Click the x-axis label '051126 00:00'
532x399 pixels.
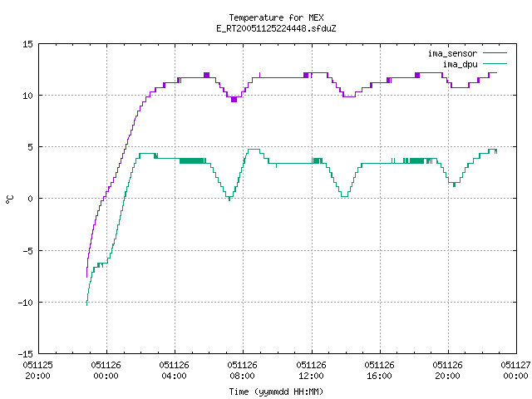point(106,370)
